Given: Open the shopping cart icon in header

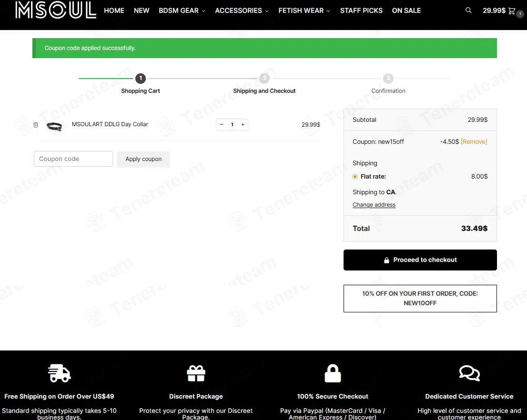Looking at the screenshot, I should point(512,11).
